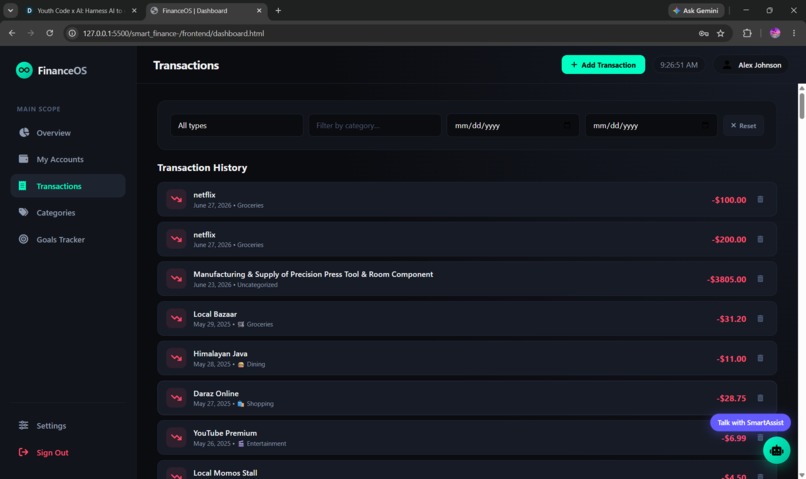This screenshot has width=806, height=479.
Task: Click the password key icon in address bar
Action: coord(703,33)
